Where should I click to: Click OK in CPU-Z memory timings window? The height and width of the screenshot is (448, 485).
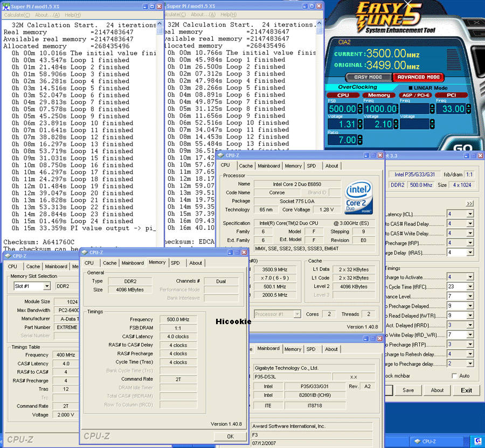point(230,436)
